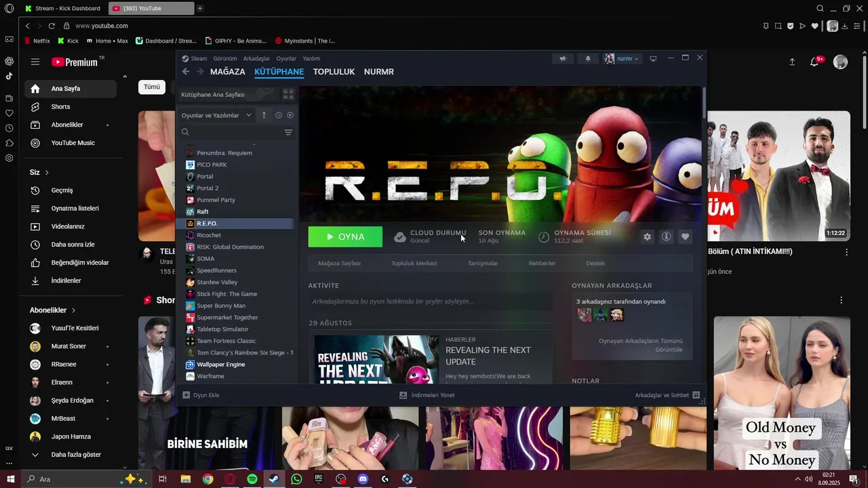Screen dimensions: 868x488
Task: Select Raft in library list
Action: [202, 211]
